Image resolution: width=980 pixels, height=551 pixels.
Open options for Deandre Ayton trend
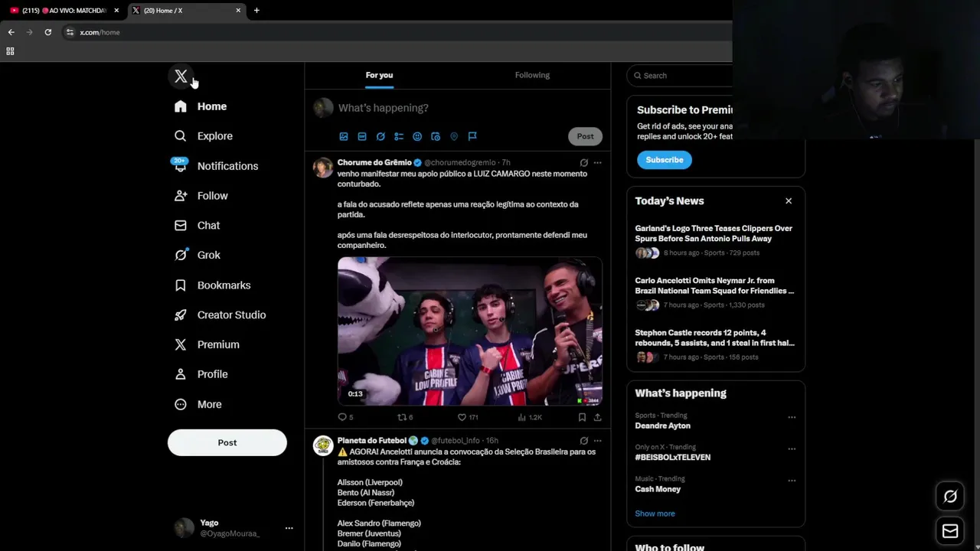click(792, 417)
